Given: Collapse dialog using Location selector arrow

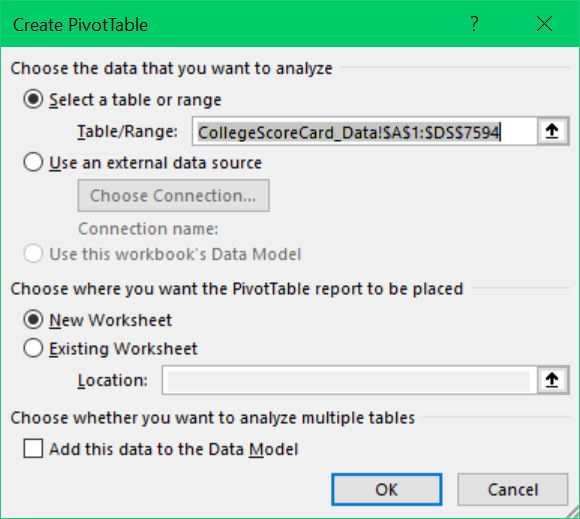Looking at the screenshot, I should (x=552, y=380).
